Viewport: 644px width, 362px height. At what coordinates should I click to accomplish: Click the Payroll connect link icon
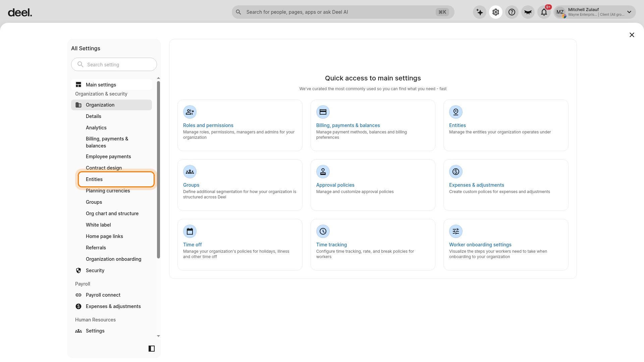tap(78, 295)
